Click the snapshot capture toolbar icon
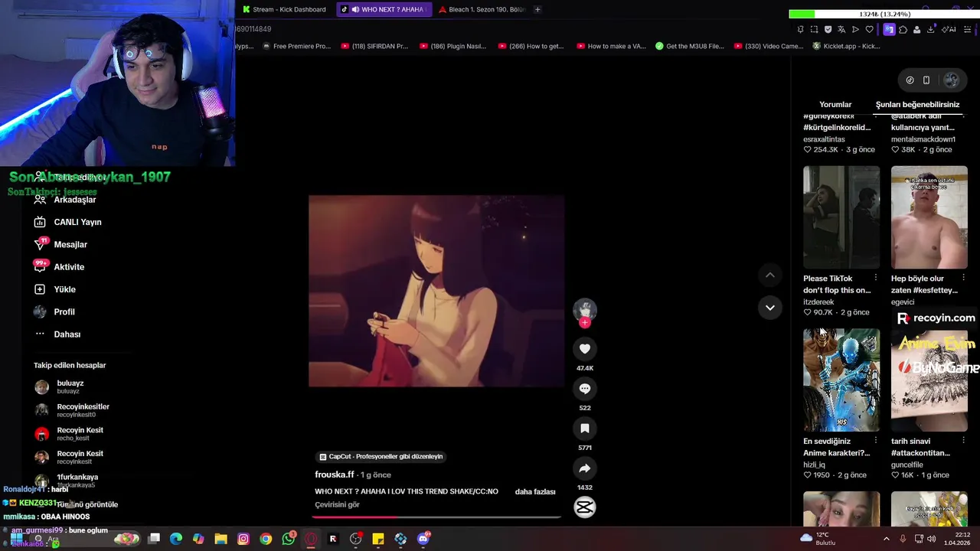Viewport: 980px width, 551px height. [814, 29]
